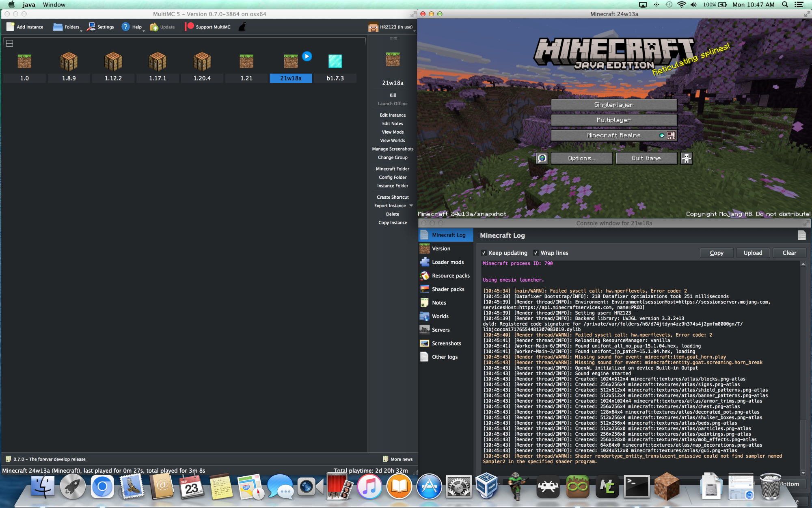Screen dimensions: 812x508
Task: Open Terminal from the Dock
Action: [x=636, y=486]
